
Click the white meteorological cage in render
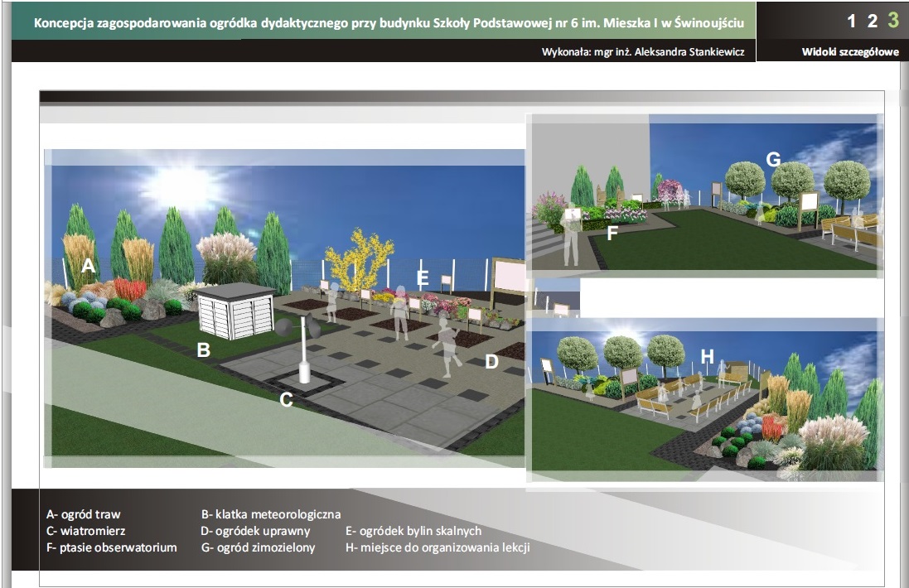tap(236, 311)
